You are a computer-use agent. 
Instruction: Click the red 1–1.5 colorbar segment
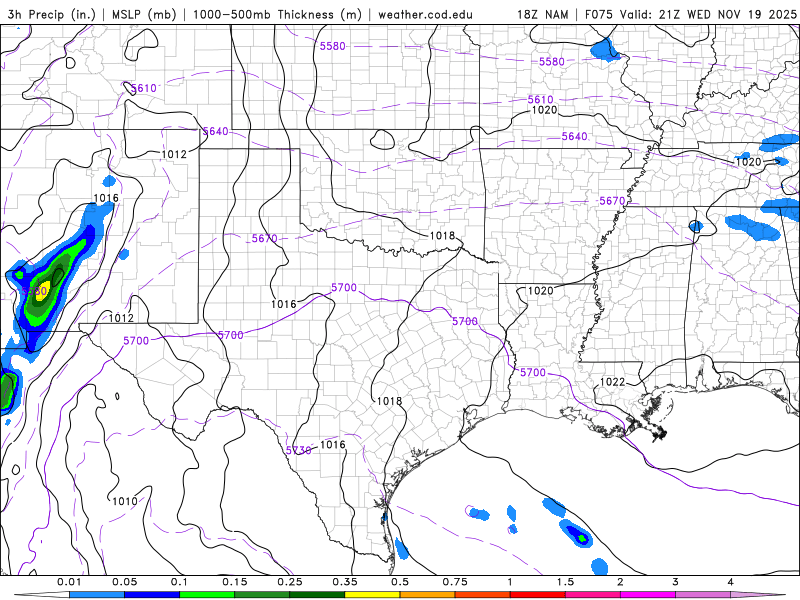[538, 595]
